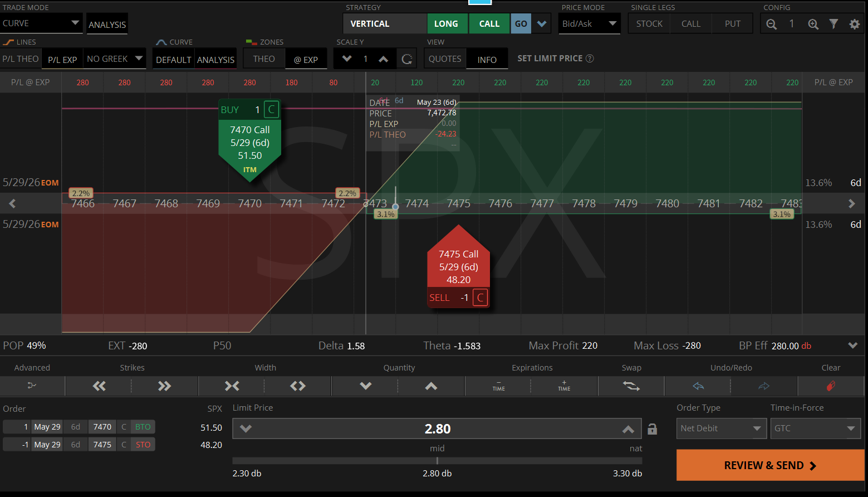Toggle the P/L THEO line
868x497 pixels.
(21, 59)
